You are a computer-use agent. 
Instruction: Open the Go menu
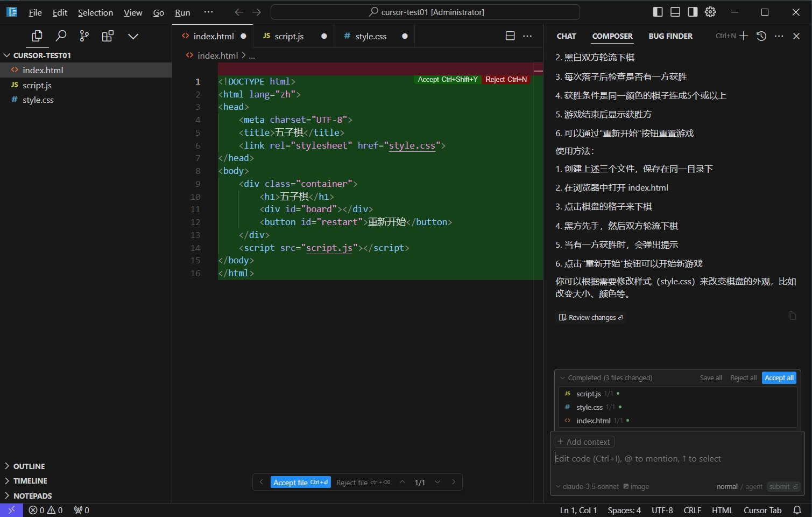(x=158, y=12)
